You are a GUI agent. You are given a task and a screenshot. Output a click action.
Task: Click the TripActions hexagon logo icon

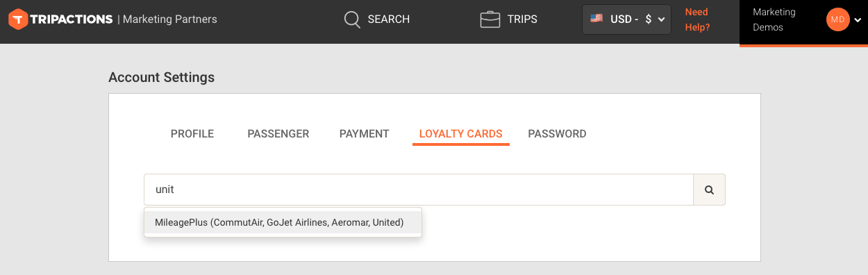(18, 19)
